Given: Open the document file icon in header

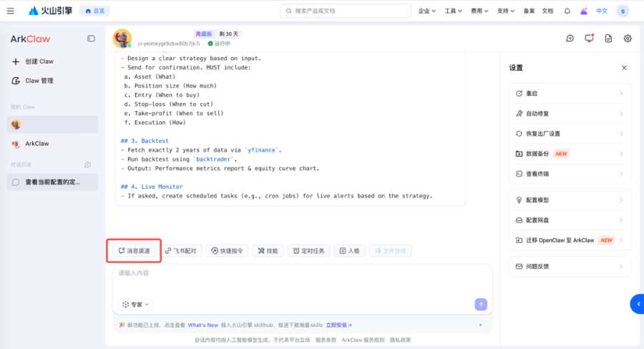Looking at the screenshot, I should [x=608, y=39].
